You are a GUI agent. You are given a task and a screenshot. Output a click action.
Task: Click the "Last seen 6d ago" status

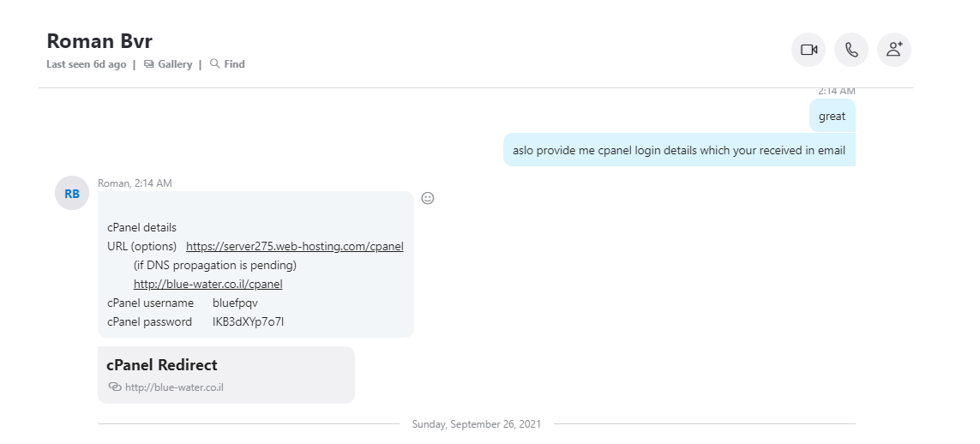coord(87,63)
